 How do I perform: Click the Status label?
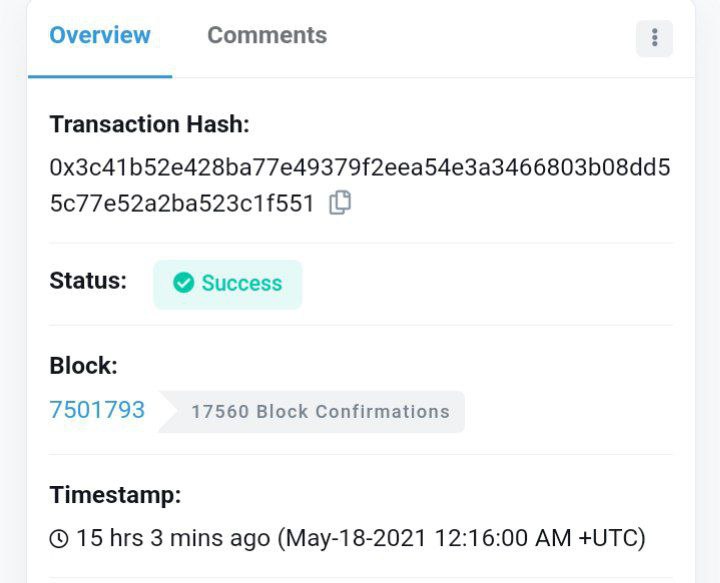point(88,281)
